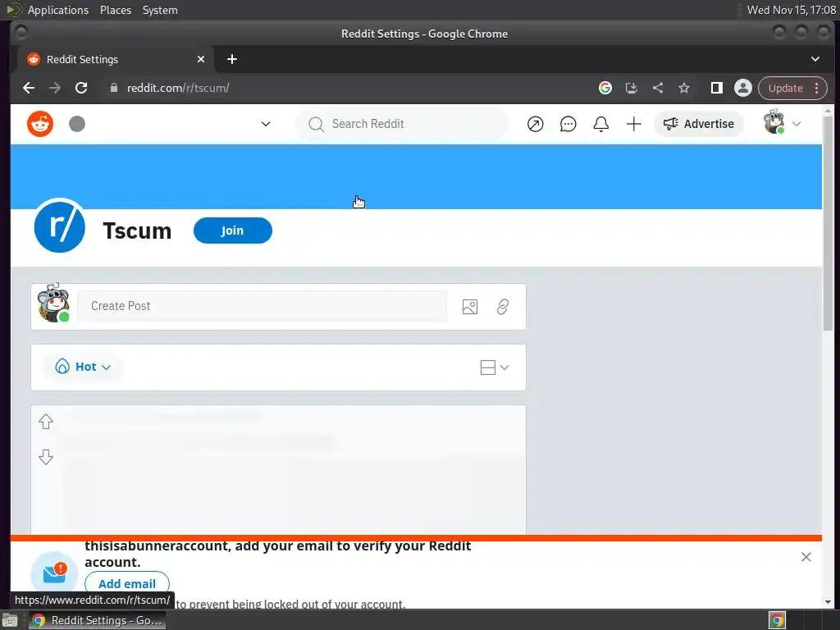Screen dimensions: 840x630
Task: Click the install app icon
Action: [632, 88]
